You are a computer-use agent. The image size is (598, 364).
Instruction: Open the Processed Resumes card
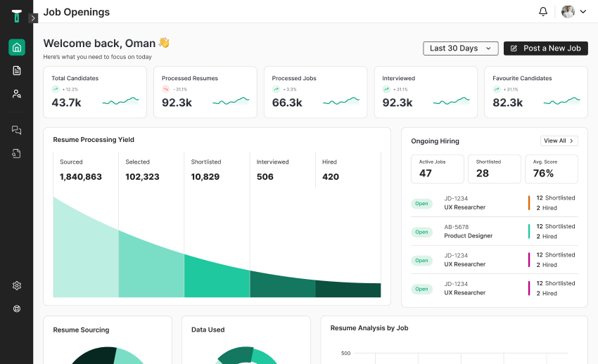tap(205, 92)
